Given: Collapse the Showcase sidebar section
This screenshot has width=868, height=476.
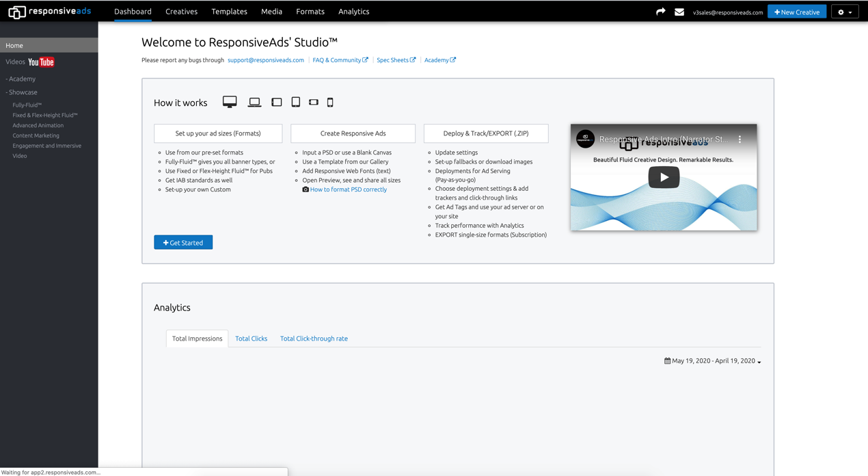Looking at the screenshot, I should point(22,92).
